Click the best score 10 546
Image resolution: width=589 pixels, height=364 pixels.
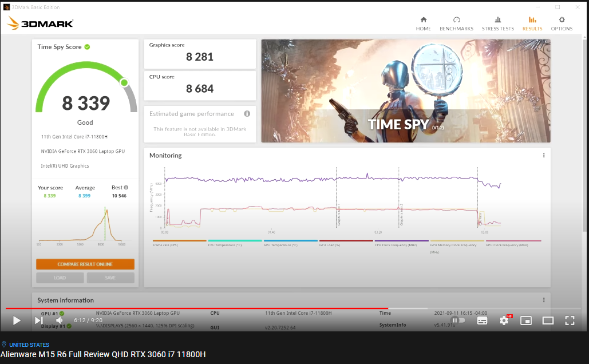[x=119, y=196]
